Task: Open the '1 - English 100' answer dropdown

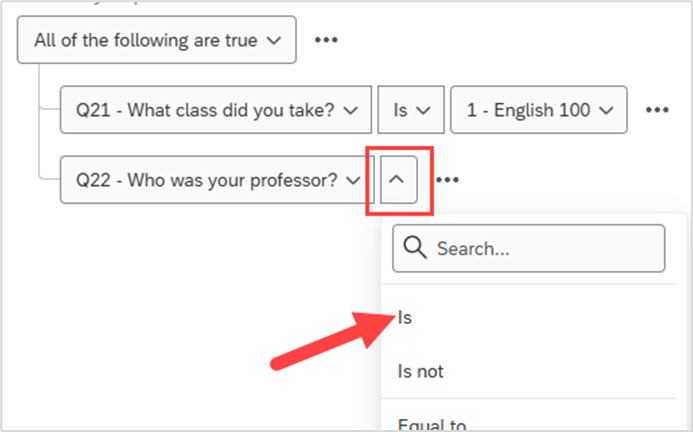Action: click(x=539, y=110)
